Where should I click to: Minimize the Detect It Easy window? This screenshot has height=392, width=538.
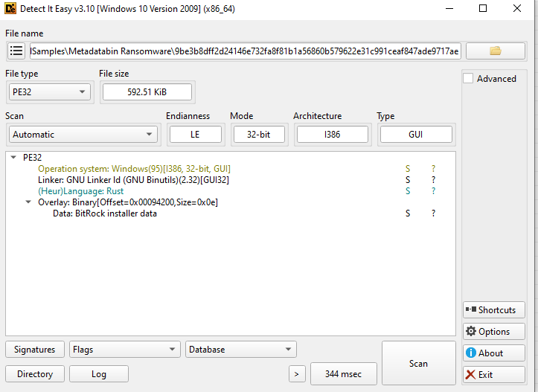(449, 9)
